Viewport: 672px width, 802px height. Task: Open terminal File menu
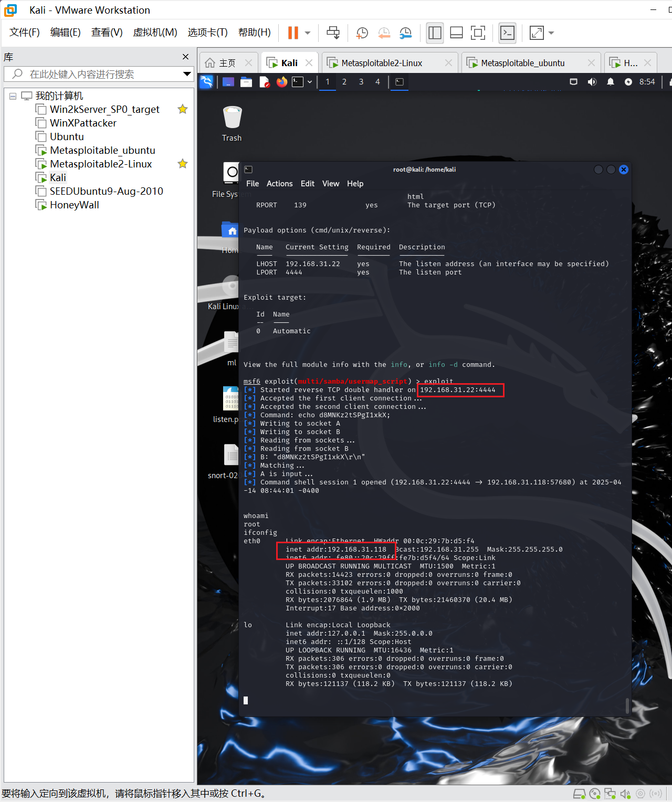click(253, 184)
